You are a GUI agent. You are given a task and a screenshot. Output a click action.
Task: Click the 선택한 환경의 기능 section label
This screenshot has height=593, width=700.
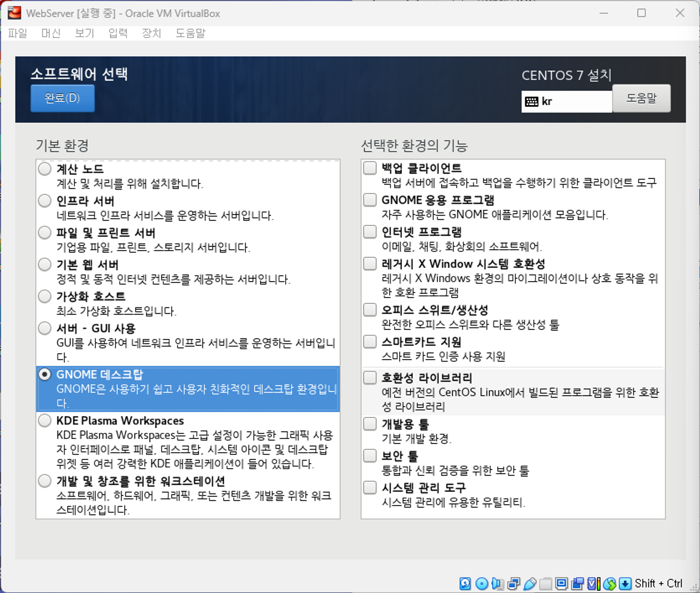[x=414, y=146]
